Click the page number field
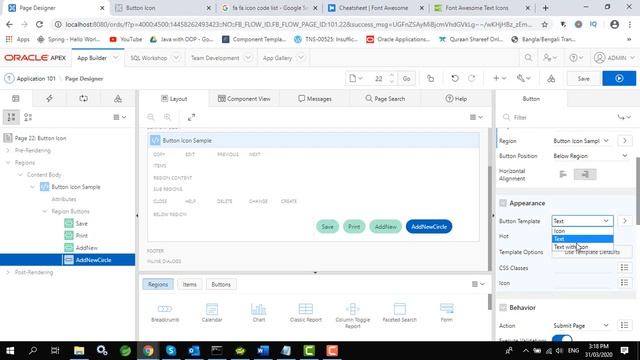Viewport: 640px width, 360px height. 379,78
